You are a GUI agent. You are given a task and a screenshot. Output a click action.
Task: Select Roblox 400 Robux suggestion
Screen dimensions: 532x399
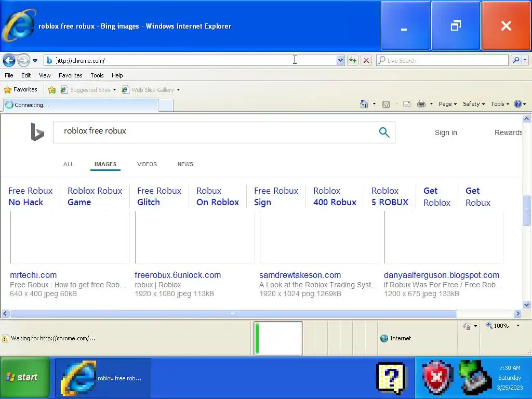point(335,196)
